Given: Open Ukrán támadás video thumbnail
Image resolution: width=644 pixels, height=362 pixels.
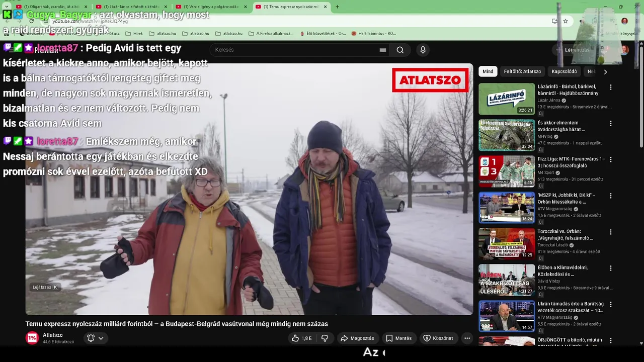Looking at the screenshot, I should pos(506,316).
